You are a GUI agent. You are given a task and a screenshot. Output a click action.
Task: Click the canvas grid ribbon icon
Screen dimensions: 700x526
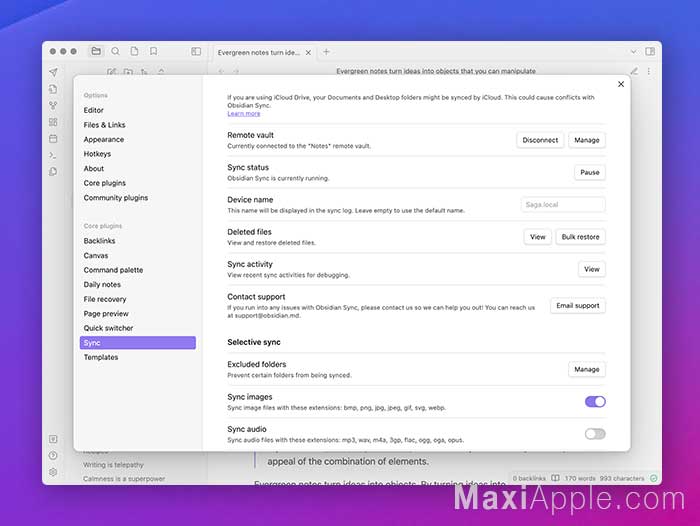[x=53, y=122]
